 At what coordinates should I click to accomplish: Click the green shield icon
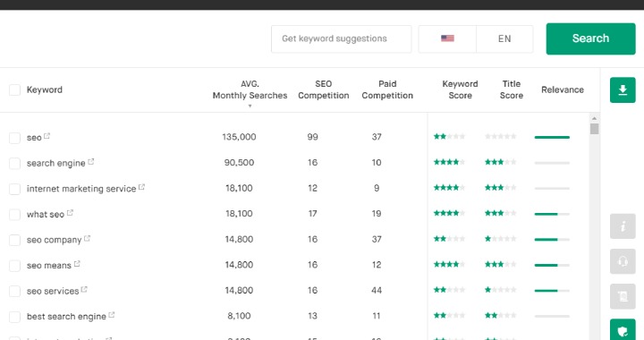(623, 330)
